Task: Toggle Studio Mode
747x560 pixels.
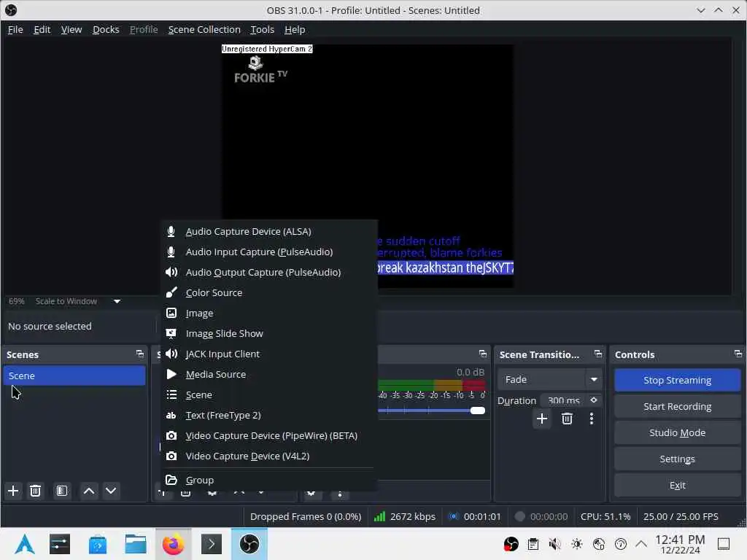Action: (x=678, y=432)
